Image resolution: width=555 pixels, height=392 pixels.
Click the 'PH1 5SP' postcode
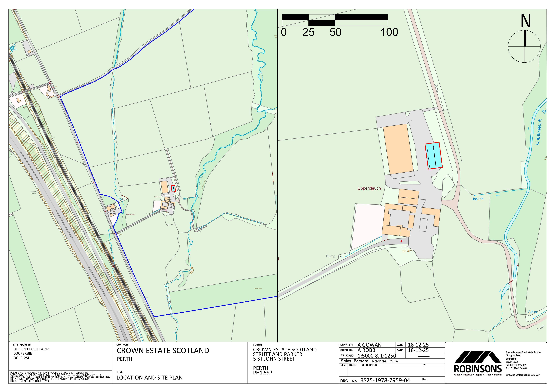(262, 373)
